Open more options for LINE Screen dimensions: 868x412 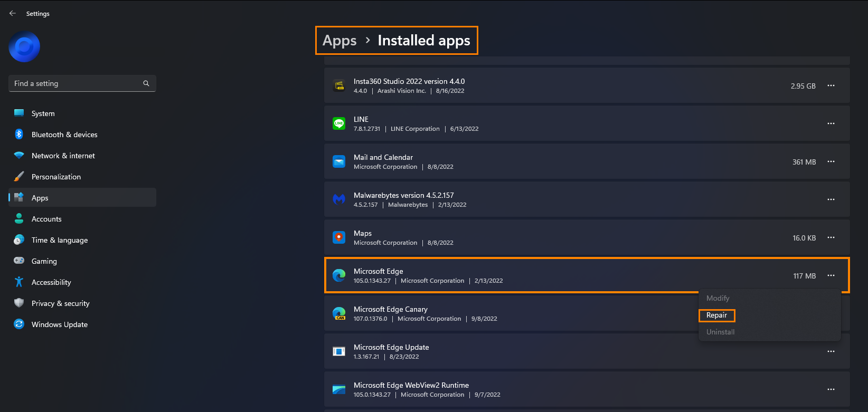(831, 123)
